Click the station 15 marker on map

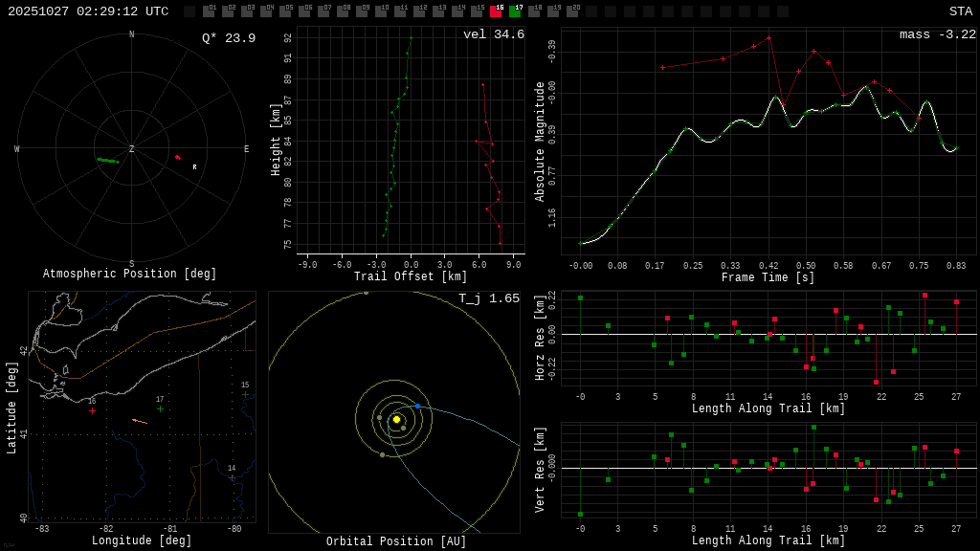pos(245,394)
